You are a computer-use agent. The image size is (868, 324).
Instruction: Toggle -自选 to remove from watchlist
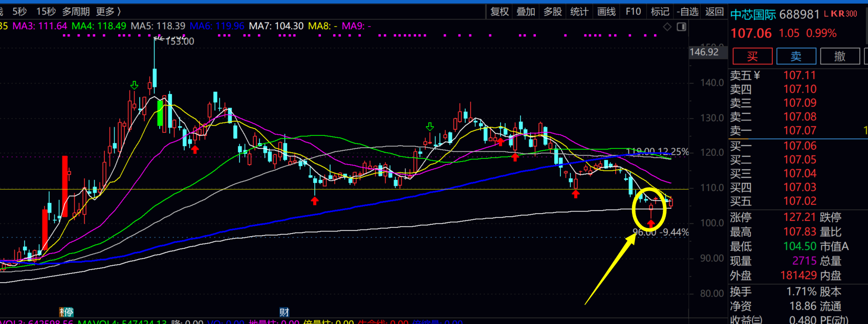point(687,11)
